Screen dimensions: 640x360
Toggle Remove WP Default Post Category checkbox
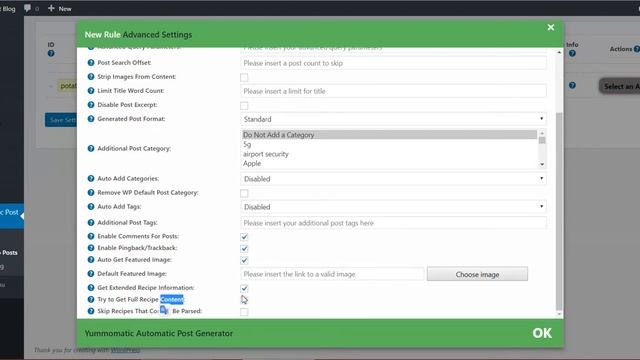(244, 193)
